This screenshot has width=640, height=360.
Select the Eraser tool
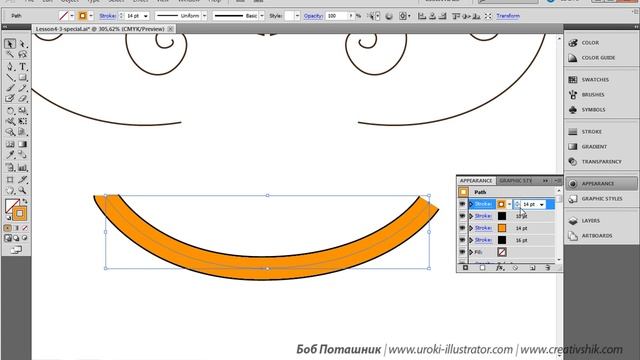pos(22,99)
